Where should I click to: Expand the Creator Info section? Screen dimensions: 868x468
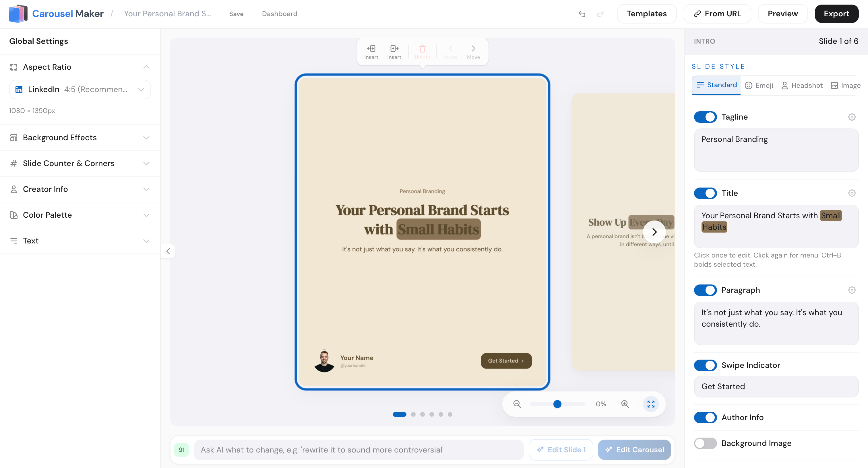[80, 189]
